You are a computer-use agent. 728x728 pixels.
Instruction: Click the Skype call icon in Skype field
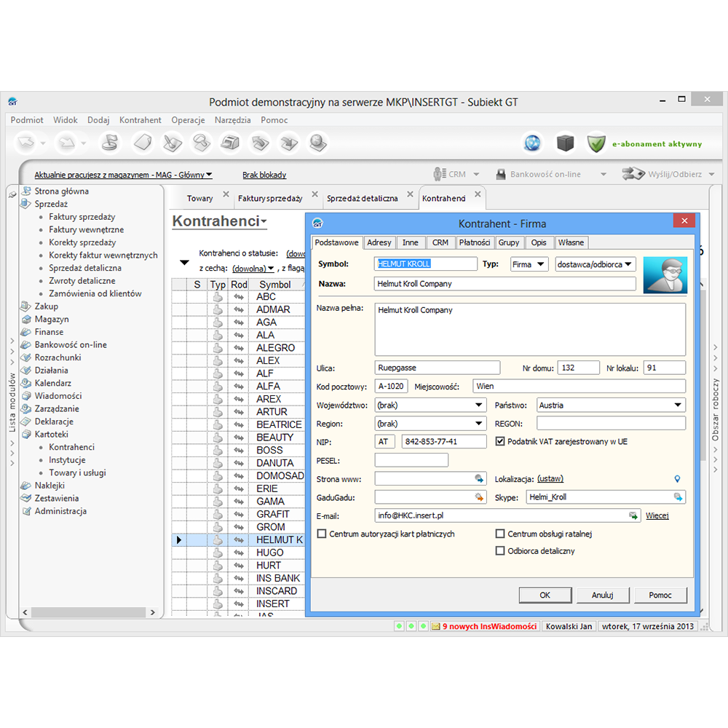[x=678, y=497]
